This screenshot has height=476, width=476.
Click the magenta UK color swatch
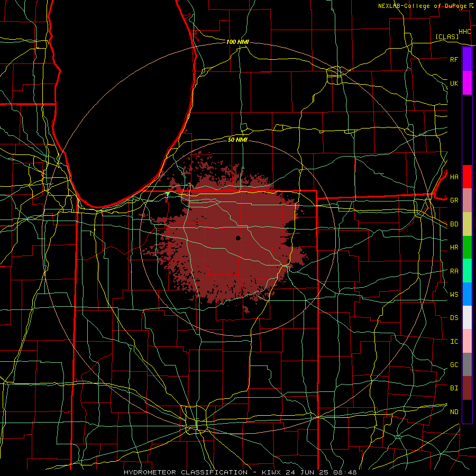click(x=467, y=83)
